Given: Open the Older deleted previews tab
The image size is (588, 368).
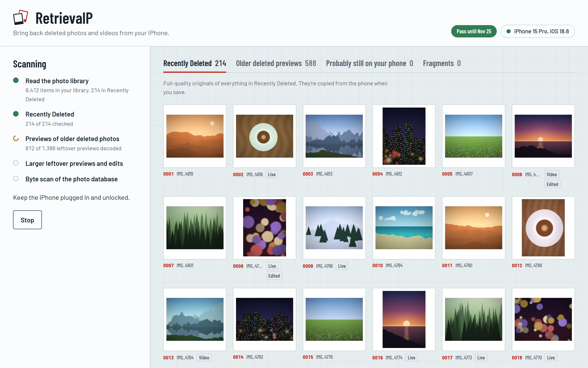Looking at the screenshot, I should (x=276, y=64).
